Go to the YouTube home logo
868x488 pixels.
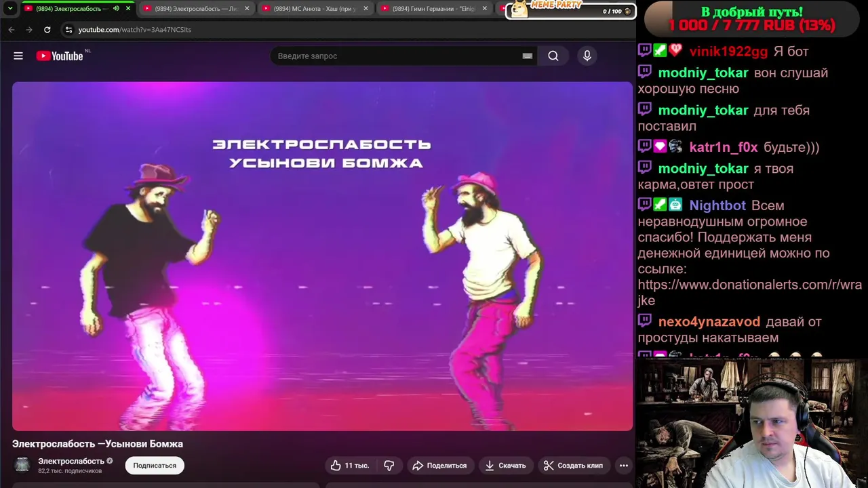60,56
